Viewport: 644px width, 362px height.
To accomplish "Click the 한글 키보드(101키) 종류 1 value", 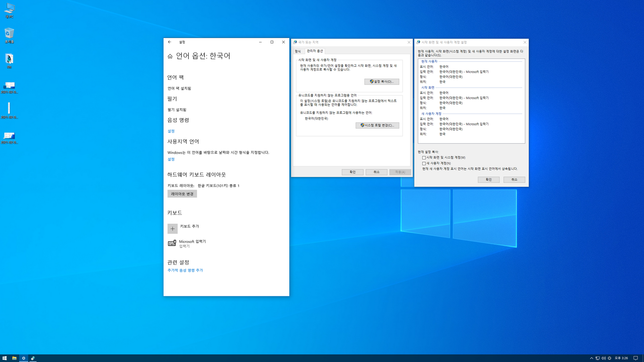I will click(x=218, y=186).
